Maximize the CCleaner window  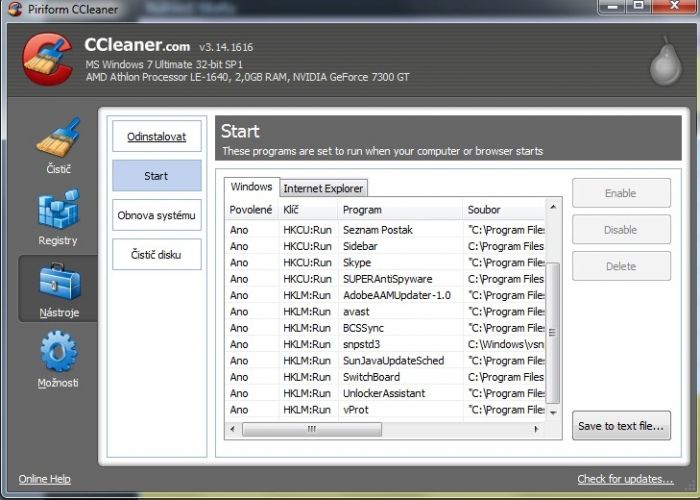639,6
